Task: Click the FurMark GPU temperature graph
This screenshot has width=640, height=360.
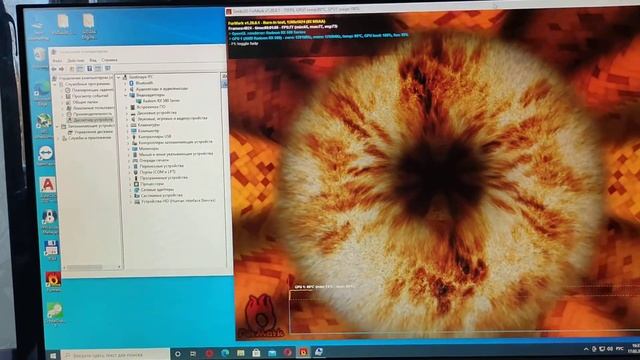Action: pyautogui.click(x=464, y=311)
